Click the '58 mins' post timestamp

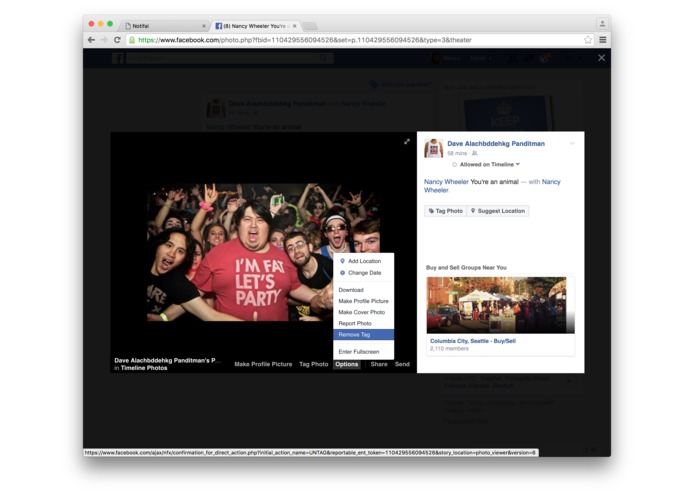click(457, 153)
